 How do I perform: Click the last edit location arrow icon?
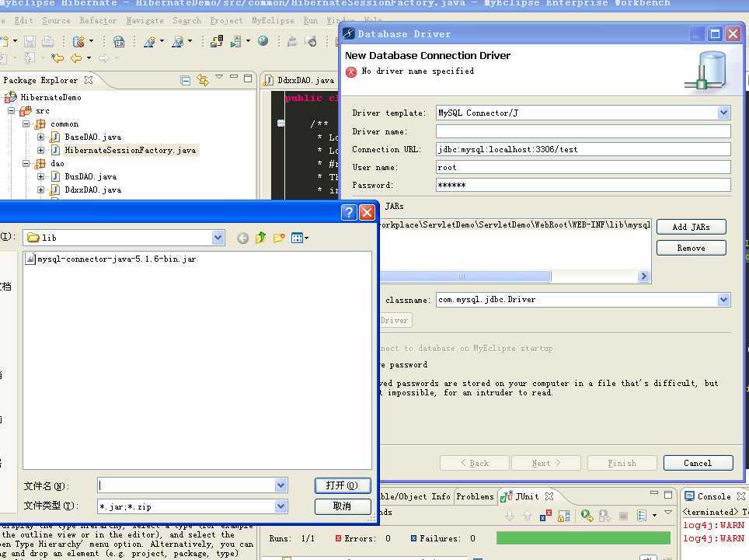pos(57,58)
